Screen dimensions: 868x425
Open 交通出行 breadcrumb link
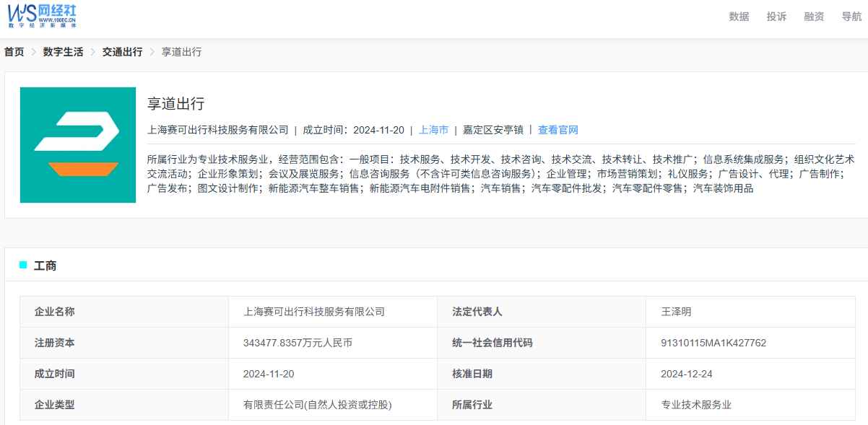(122, 52)
